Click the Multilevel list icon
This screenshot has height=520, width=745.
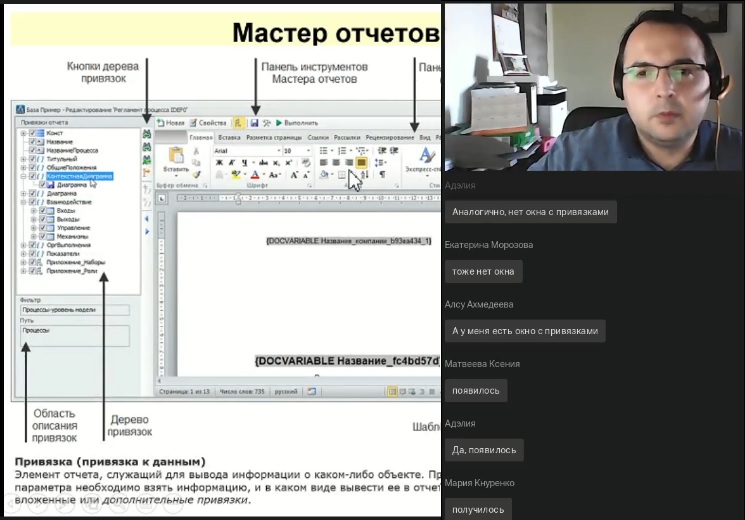361,151
